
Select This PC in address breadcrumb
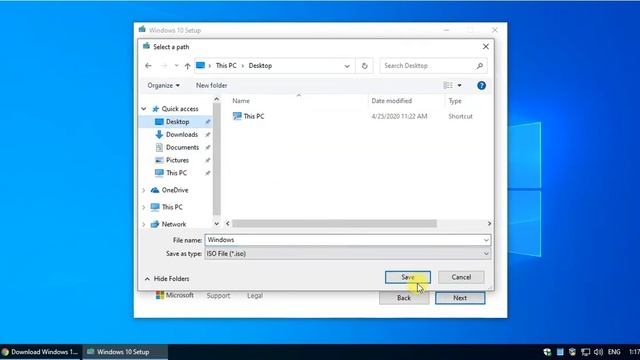pos(226,66)
